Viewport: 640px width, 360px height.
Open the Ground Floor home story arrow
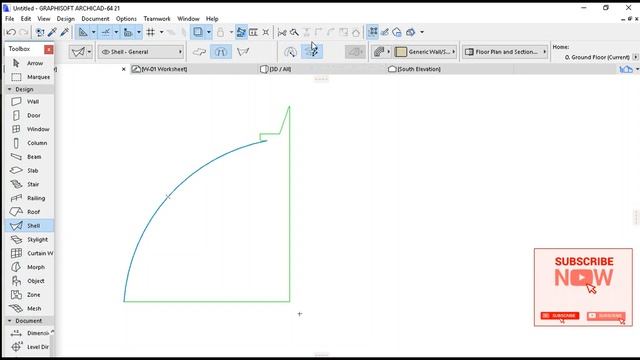(x=635, y=57)
